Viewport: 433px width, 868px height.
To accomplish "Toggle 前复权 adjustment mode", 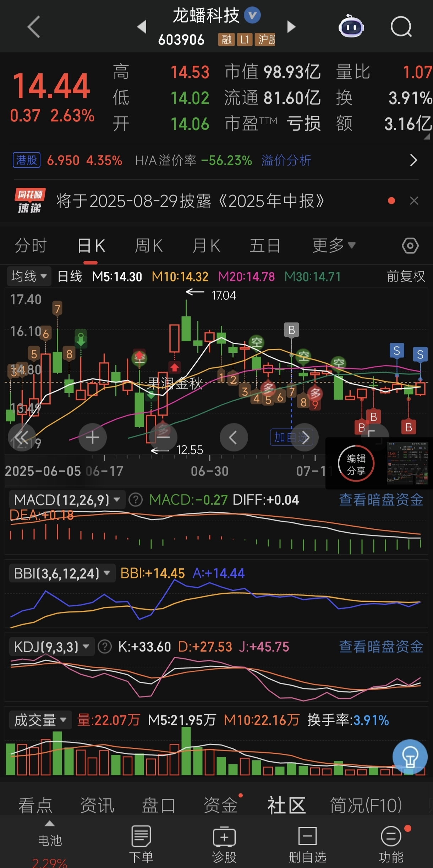I will coord(406,276).
